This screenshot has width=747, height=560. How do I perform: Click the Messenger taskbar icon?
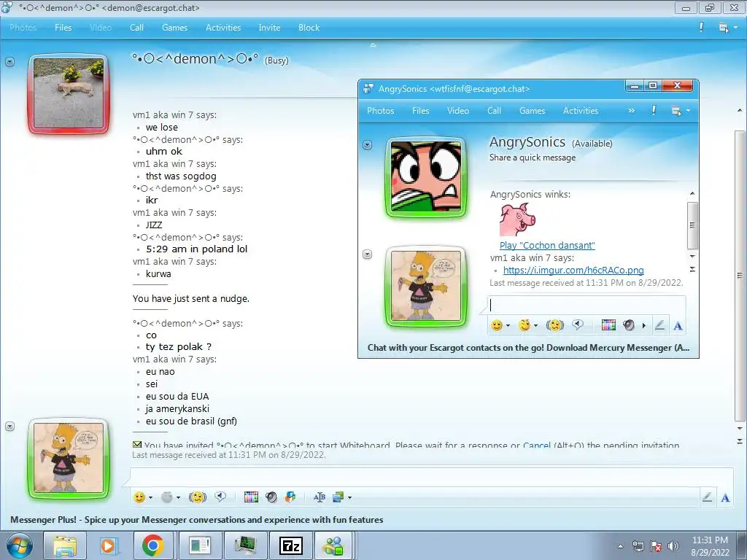coord(333,545)
